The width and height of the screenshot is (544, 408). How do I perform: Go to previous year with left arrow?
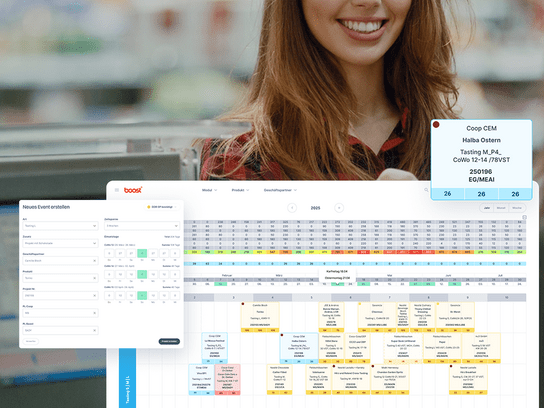[292, 208]
